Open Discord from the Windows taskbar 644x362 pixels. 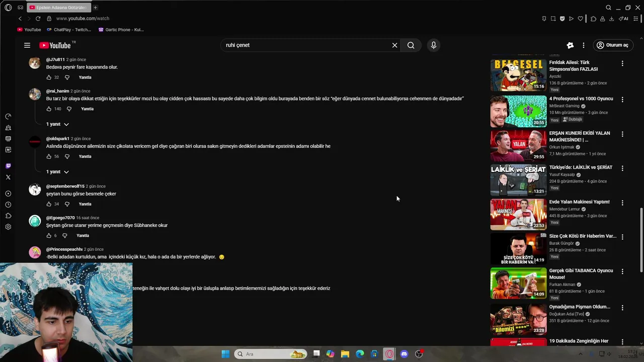(404, 354)
